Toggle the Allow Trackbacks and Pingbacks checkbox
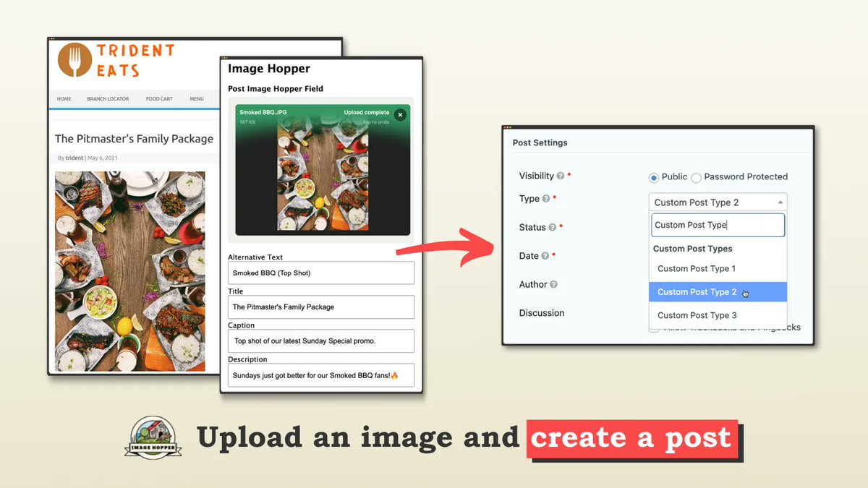 654,328
